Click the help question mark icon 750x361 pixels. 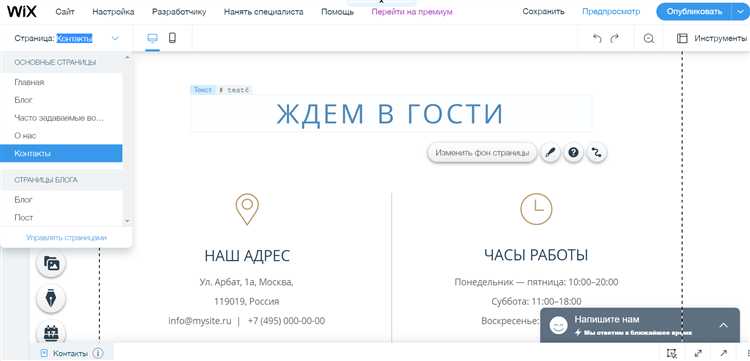pos(574,153)
